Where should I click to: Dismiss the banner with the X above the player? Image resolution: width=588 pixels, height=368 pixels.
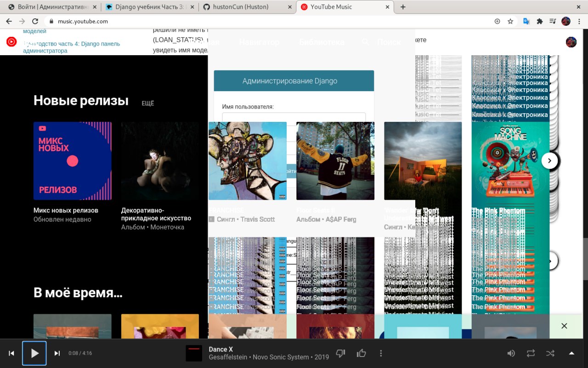564,326
